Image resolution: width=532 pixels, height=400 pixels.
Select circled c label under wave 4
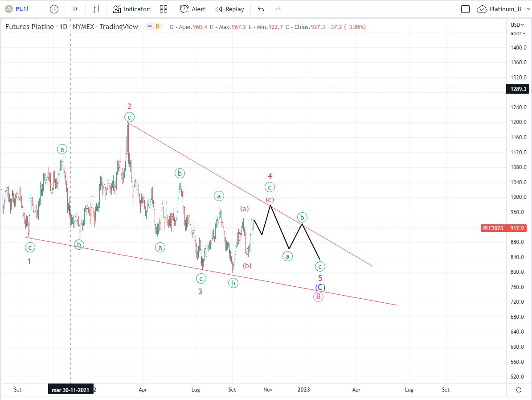(270, 187)
